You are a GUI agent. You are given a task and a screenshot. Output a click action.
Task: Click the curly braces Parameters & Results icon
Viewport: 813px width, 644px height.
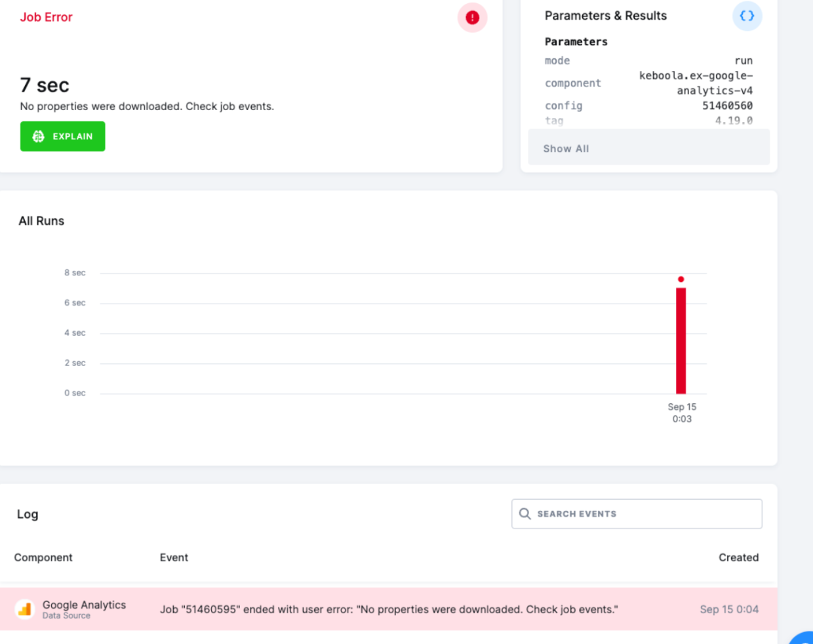pyautogui.click(x=747, y=16)
